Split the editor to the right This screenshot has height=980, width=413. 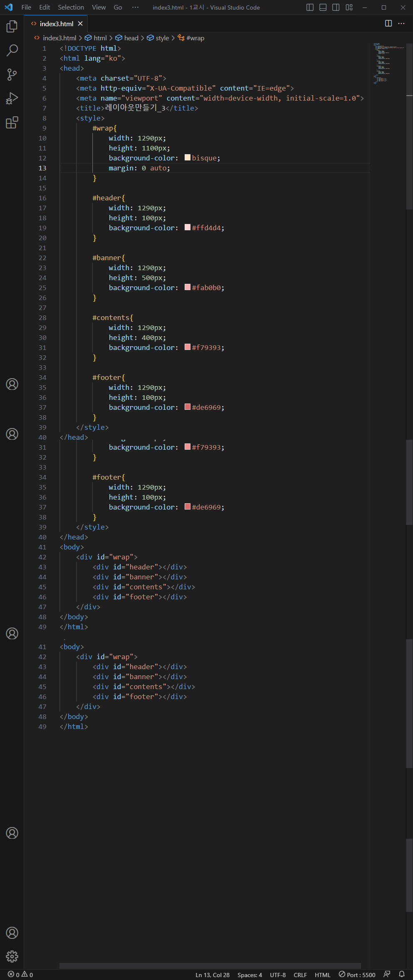pyautogui.click(x=388, y=23)
